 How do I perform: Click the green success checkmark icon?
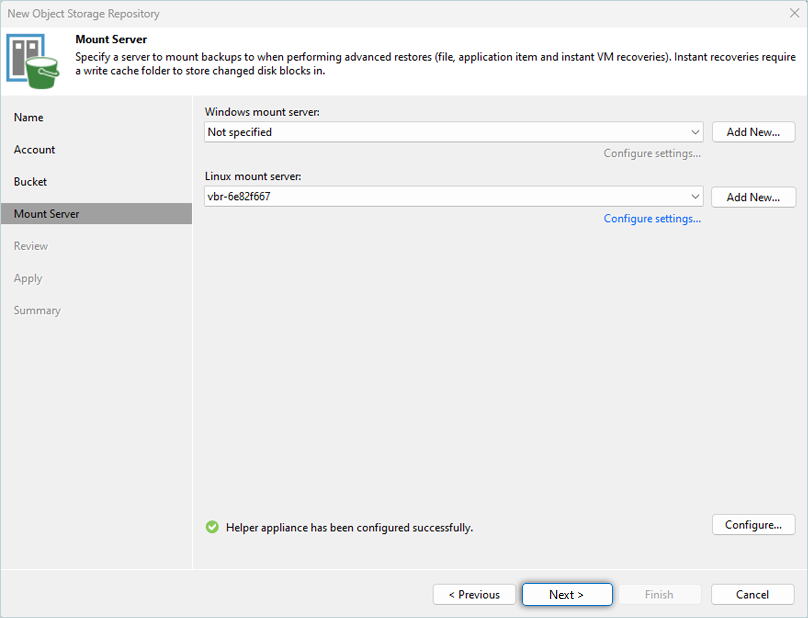pos(212,527)
